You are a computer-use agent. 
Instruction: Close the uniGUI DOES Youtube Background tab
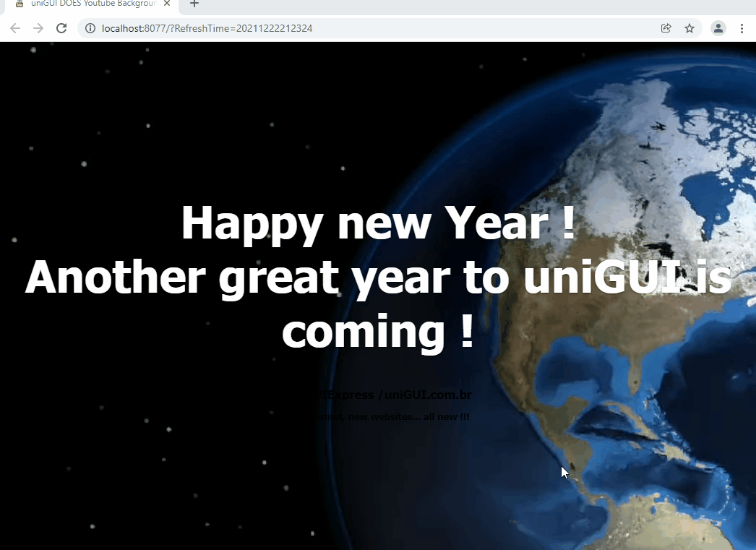pos(167,4)
